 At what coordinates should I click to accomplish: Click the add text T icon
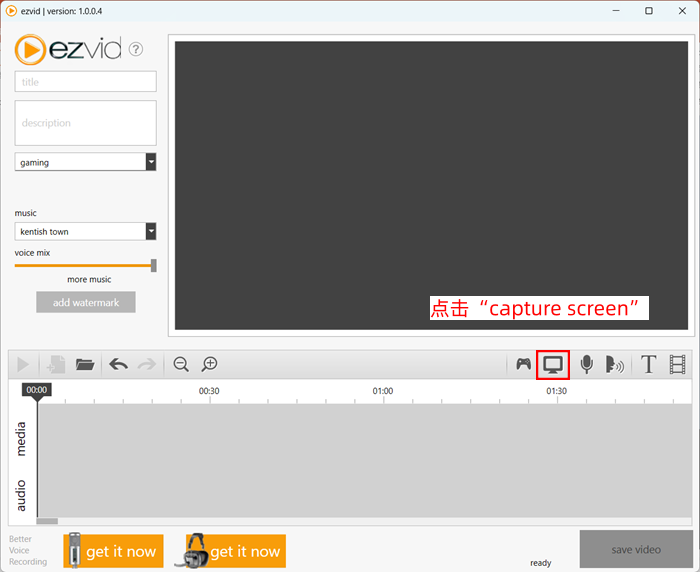click(x=648, y=364)
